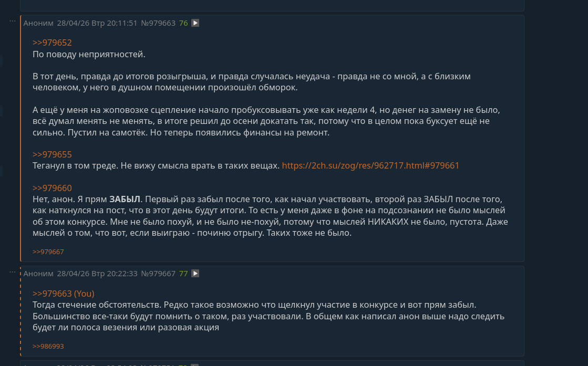Click the 20:11:51 timestamp of first post

122,23
